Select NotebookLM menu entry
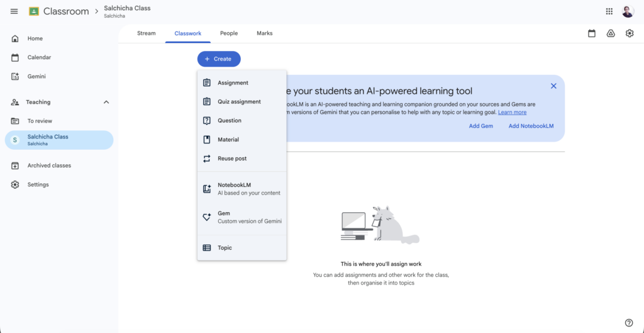The image size is (644, 333). [242, 189]
